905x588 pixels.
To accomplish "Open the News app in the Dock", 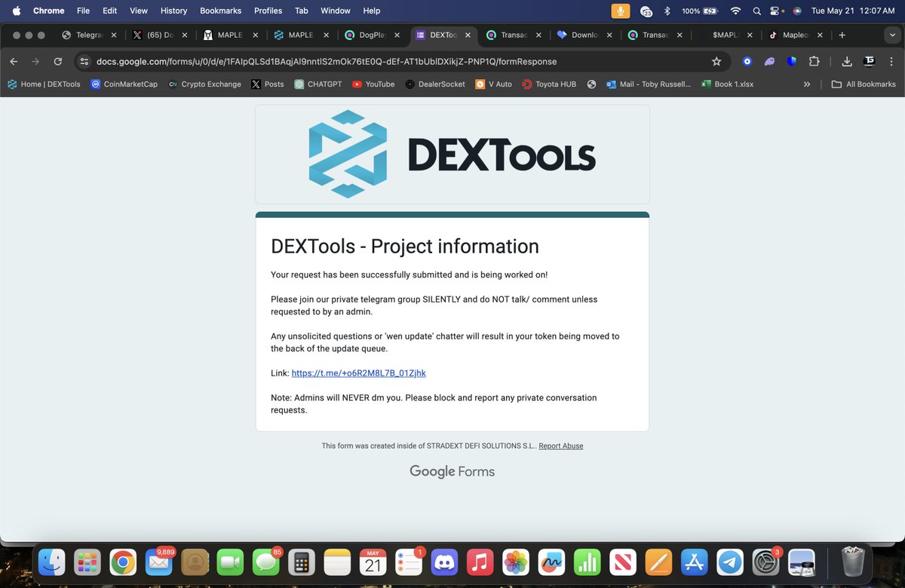I will pos(623,562).
